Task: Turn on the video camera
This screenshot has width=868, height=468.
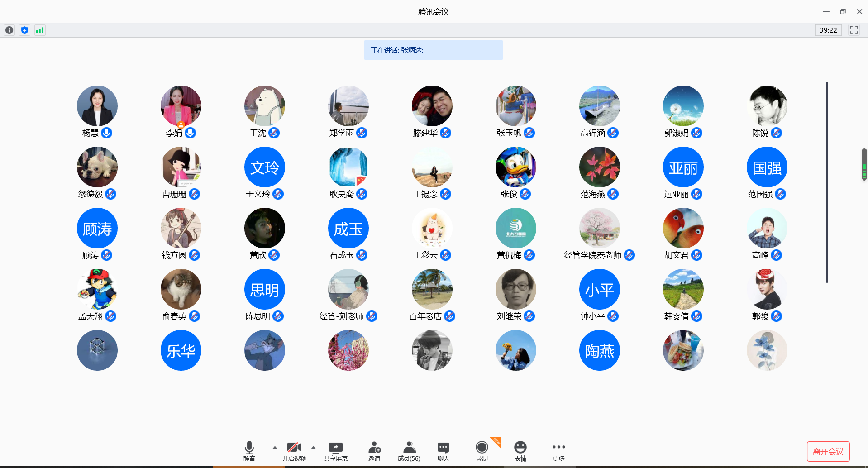Action: point(294,451)
